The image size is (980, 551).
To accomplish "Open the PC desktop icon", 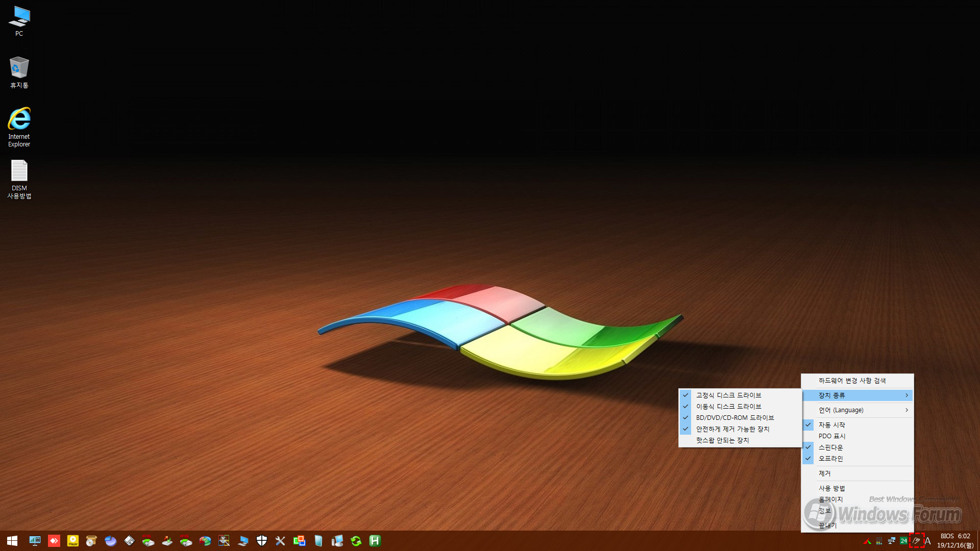I will [x=19, y=21].
